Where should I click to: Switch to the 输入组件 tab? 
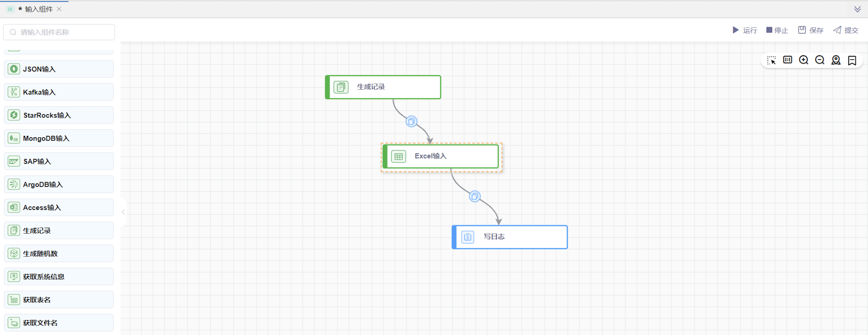(38, 9)
